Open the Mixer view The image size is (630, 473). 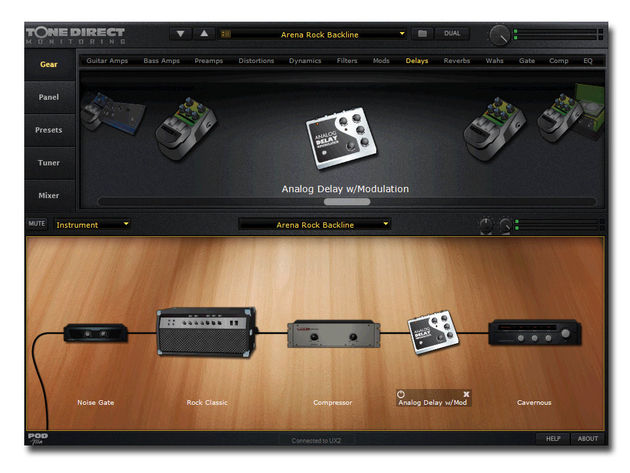tap(49, 196)
